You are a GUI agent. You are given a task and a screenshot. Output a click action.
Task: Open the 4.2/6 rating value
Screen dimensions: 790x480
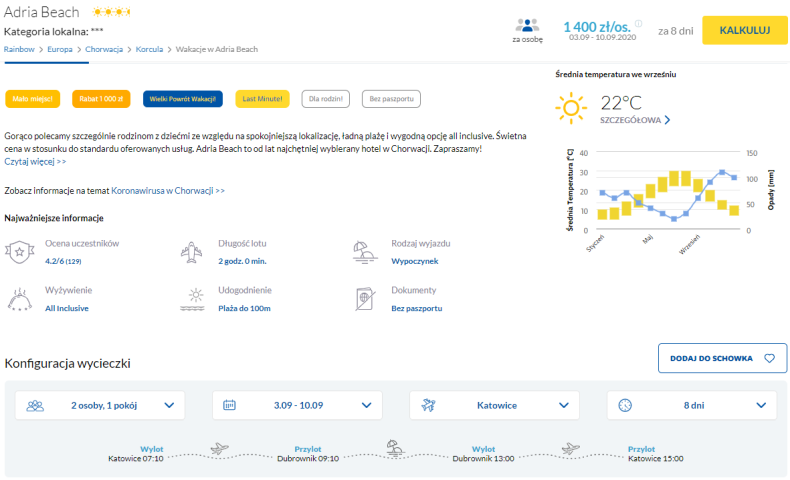tap(63, 261)
